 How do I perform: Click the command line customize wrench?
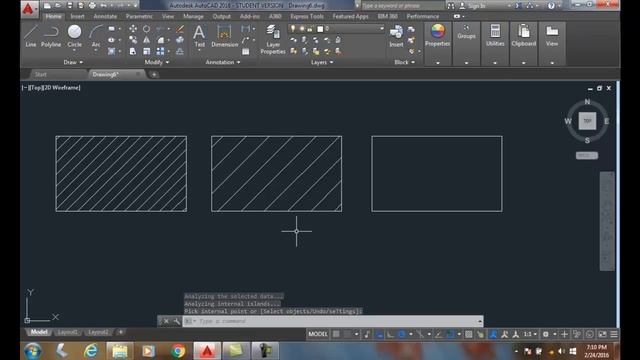176,321
